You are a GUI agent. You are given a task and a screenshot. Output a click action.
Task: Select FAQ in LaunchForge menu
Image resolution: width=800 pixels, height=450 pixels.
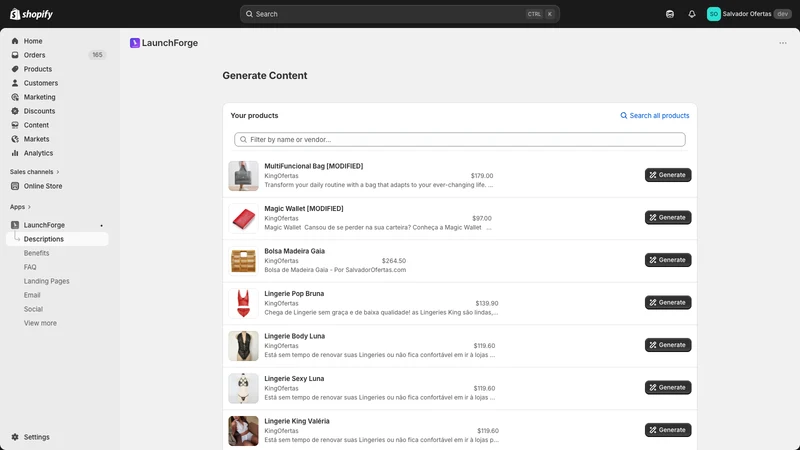[x=30, y=267]
